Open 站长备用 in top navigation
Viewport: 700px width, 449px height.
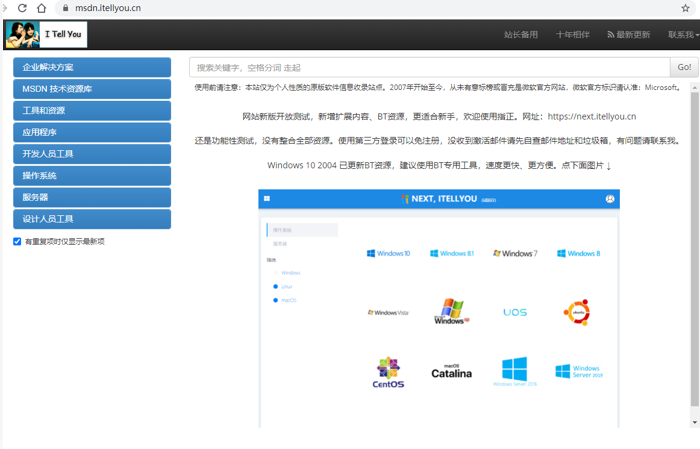(x=520, y=35)
